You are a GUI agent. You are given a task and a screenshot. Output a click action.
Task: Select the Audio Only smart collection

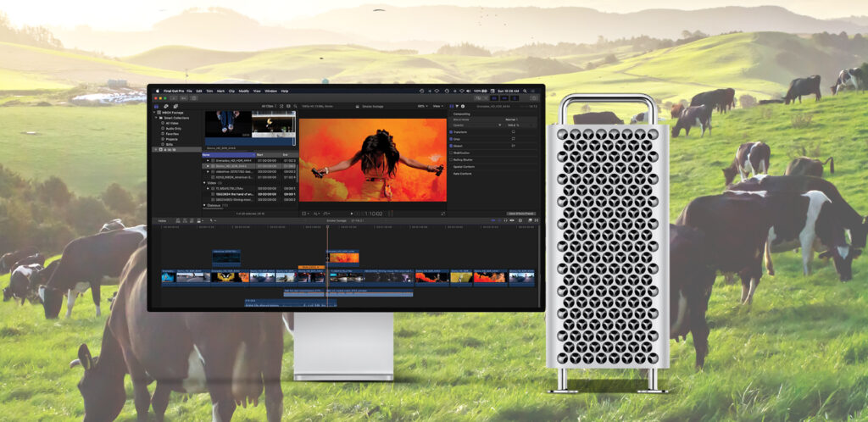[x=172, y=128]
